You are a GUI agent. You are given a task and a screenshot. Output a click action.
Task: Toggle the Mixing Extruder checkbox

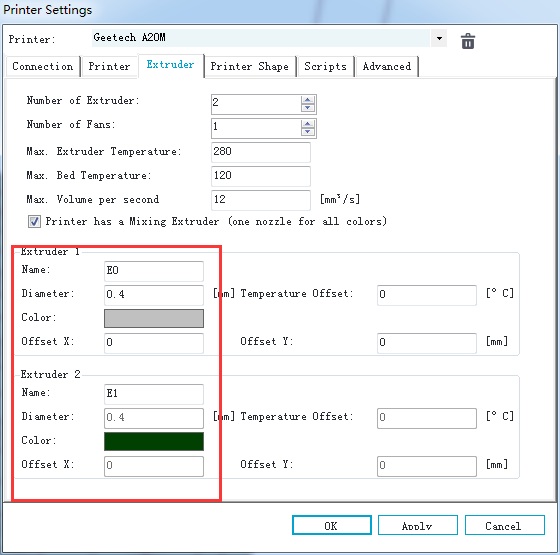[34, 221]
